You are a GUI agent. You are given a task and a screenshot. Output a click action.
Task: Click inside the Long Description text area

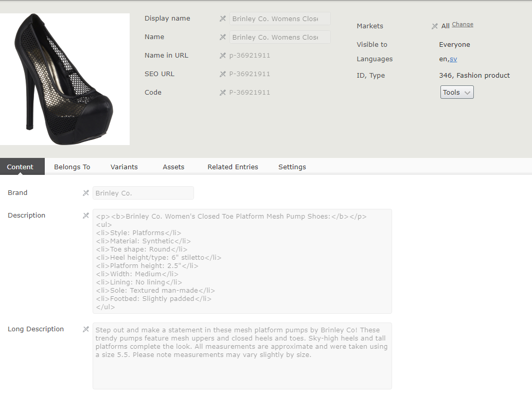click(x=242, y=356)
